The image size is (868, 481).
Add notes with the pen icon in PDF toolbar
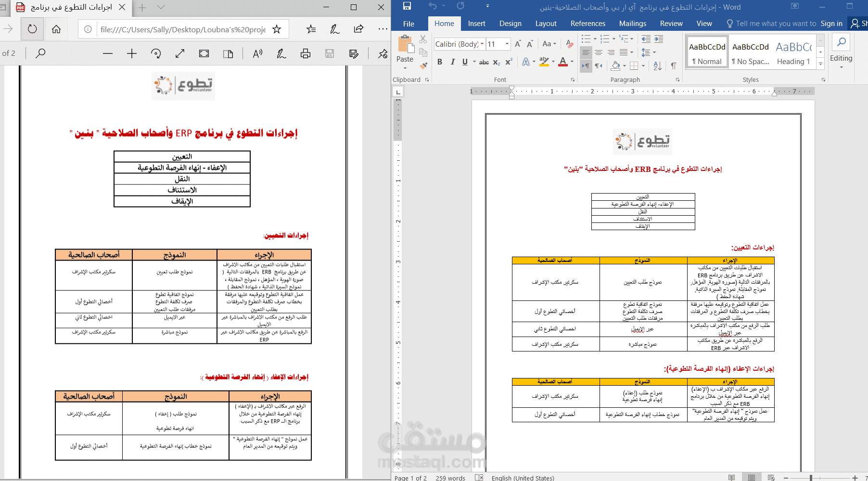[281, 53]
